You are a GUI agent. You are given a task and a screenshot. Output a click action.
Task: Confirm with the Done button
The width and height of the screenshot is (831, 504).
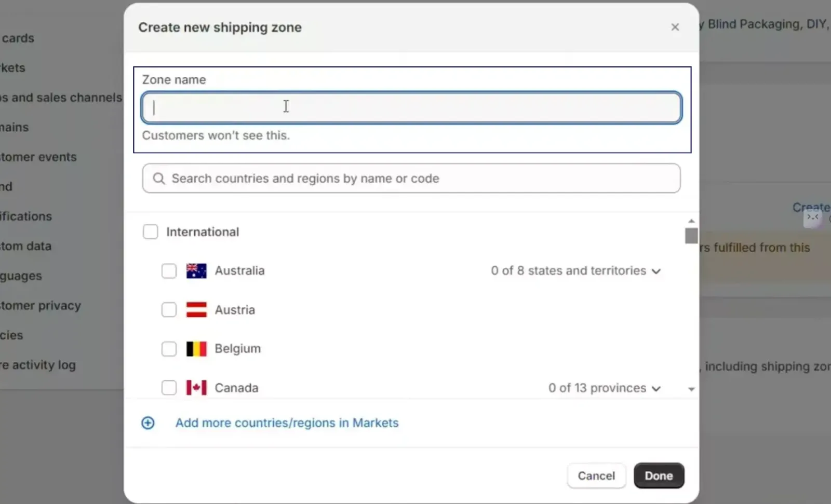pyautogui.click(x=659, y=476)
